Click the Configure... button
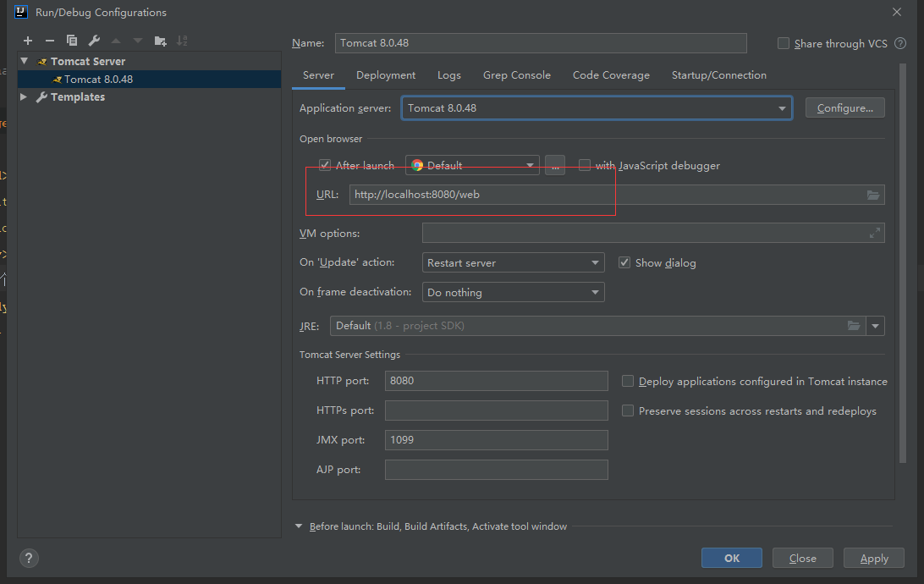The image size is (924, 584). [x=845, y=107]
